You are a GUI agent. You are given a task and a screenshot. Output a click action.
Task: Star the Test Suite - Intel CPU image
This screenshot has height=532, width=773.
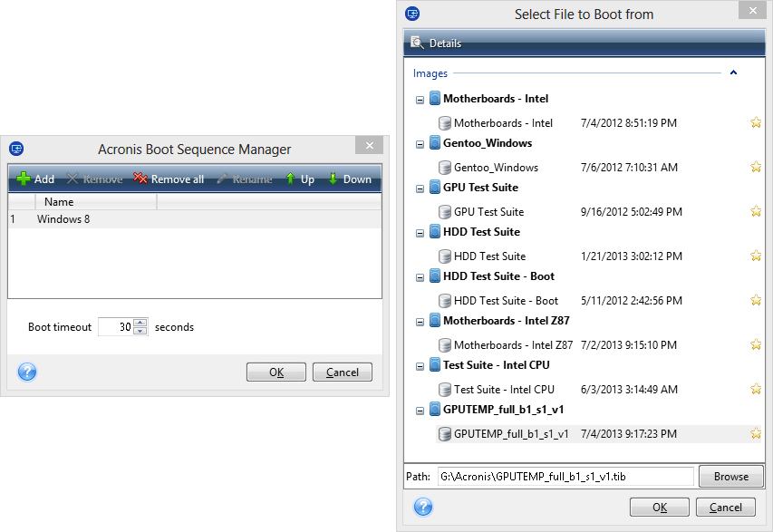pyautogui.click(x=756, y=389)
